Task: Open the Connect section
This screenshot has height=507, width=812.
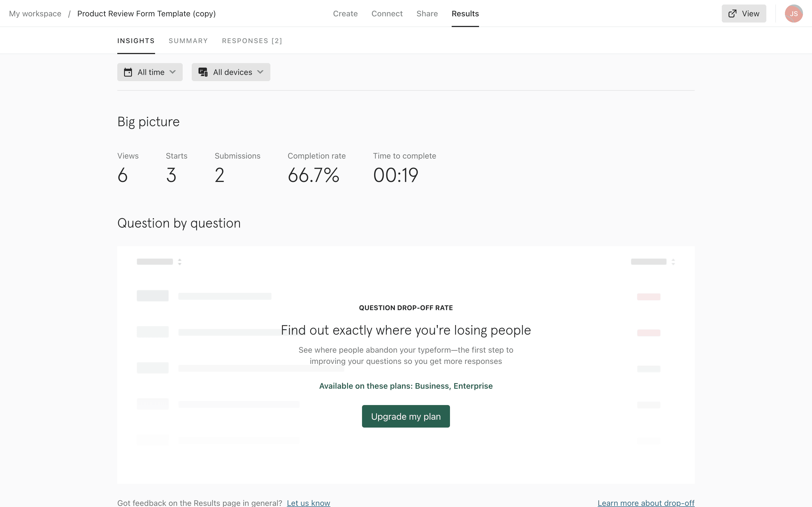Action: click(x=387, y=14)
